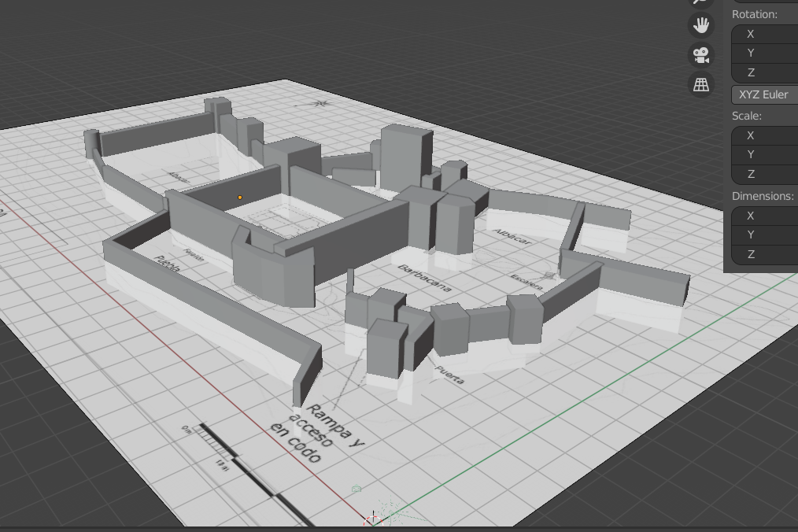Click the pan view hand icon

701,25
